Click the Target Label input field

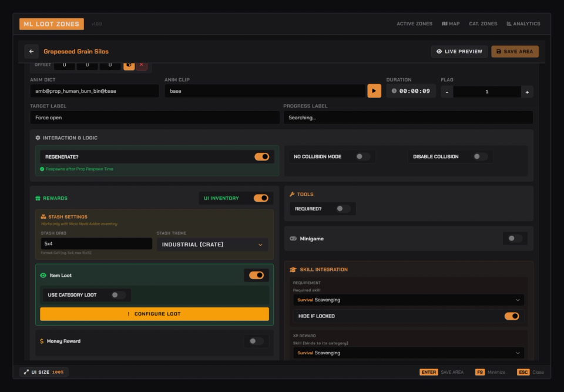(155, 118)
